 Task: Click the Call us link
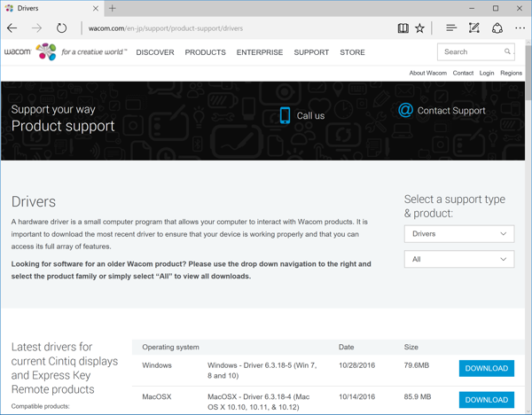click(x=310, y=115)
